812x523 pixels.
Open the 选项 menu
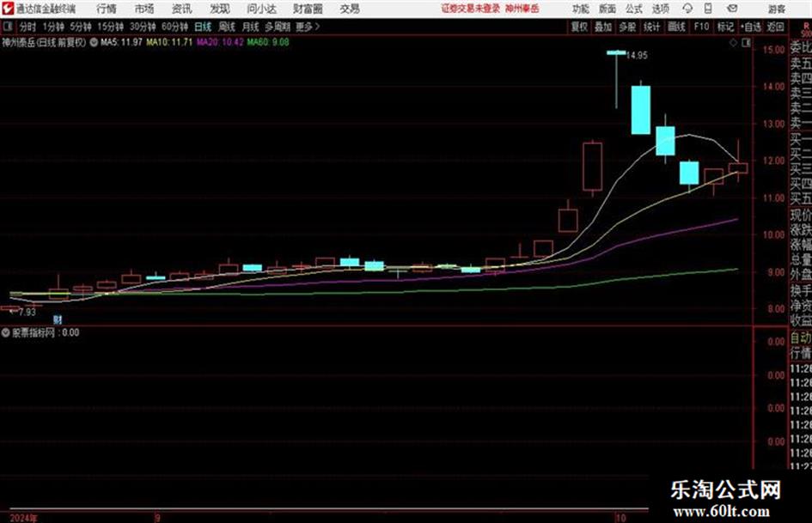pyautogui.click(x=661, y=9)
